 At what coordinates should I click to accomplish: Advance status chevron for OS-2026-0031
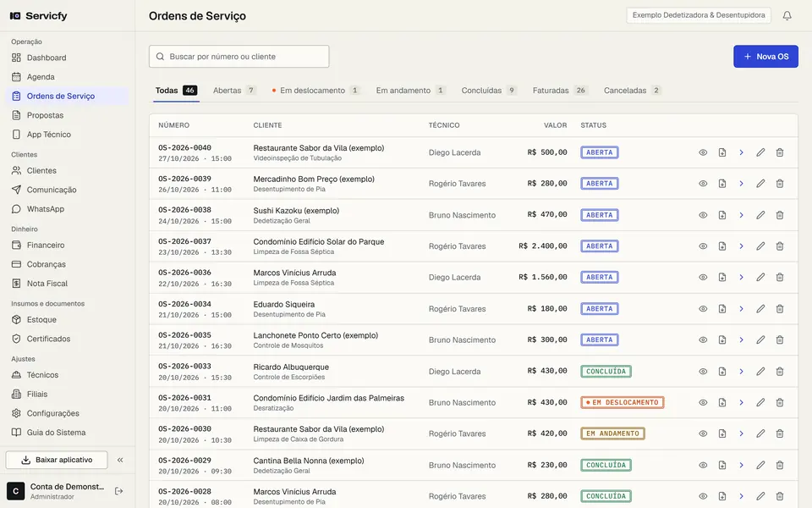741,403
